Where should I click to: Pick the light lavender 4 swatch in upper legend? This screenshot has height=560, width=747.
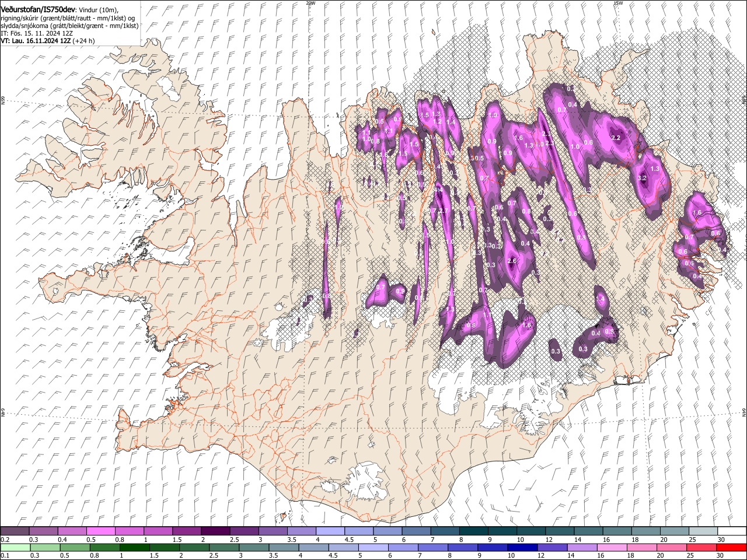330,531
